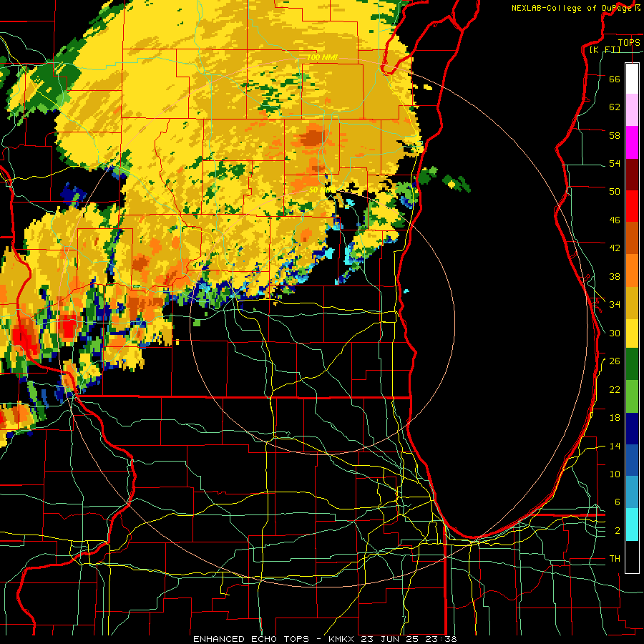Click the ENHANCED ECHO TOPS caption text
644x644 pixels.
click(x=250, y=639)
